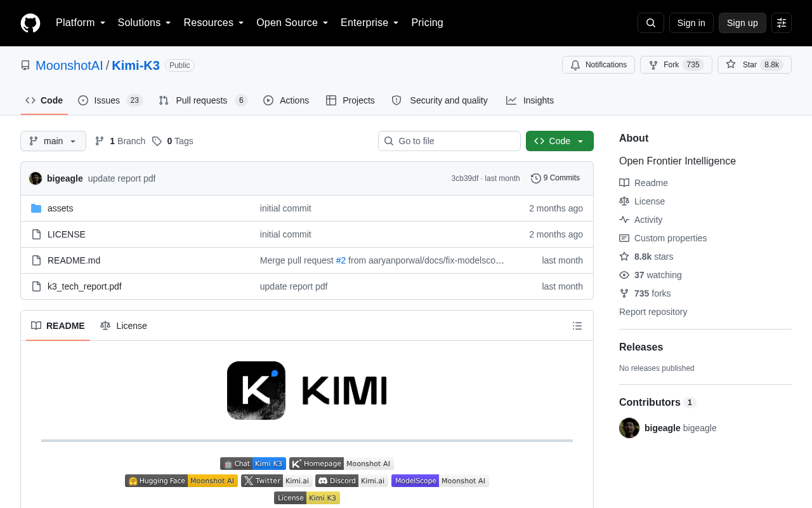Expand the Enterprise dropdown menu
The image size is (812, 508).
click(370, 23)
